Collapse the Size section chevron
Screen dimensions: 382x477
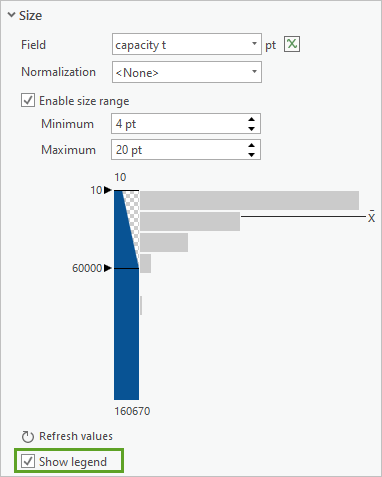click(x=11, y=15)
